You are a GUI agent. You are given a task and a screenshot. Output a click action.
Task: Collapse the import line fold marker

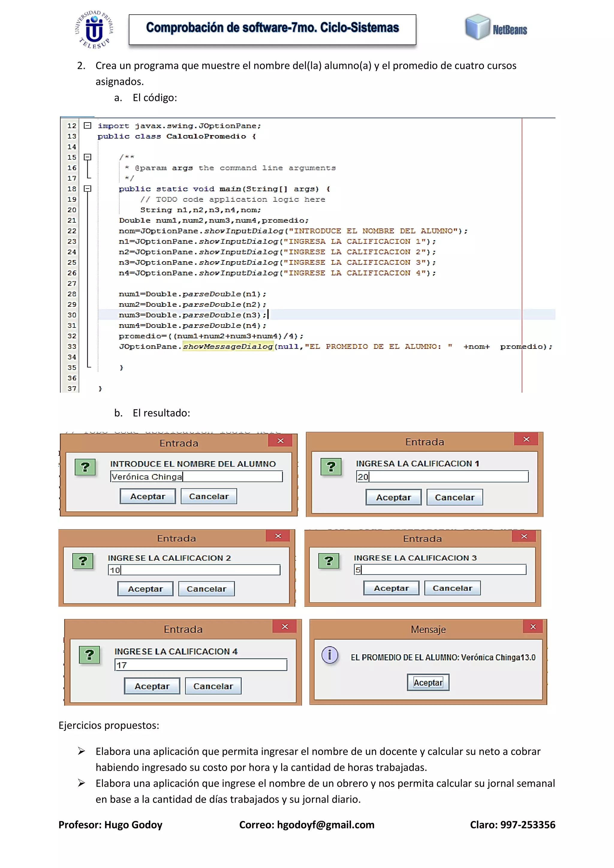pos(87,126)
